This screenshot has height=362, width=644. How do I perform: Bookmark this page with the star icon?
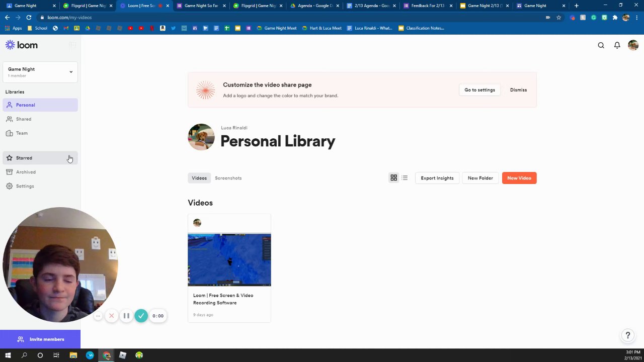tap(558, 18)
